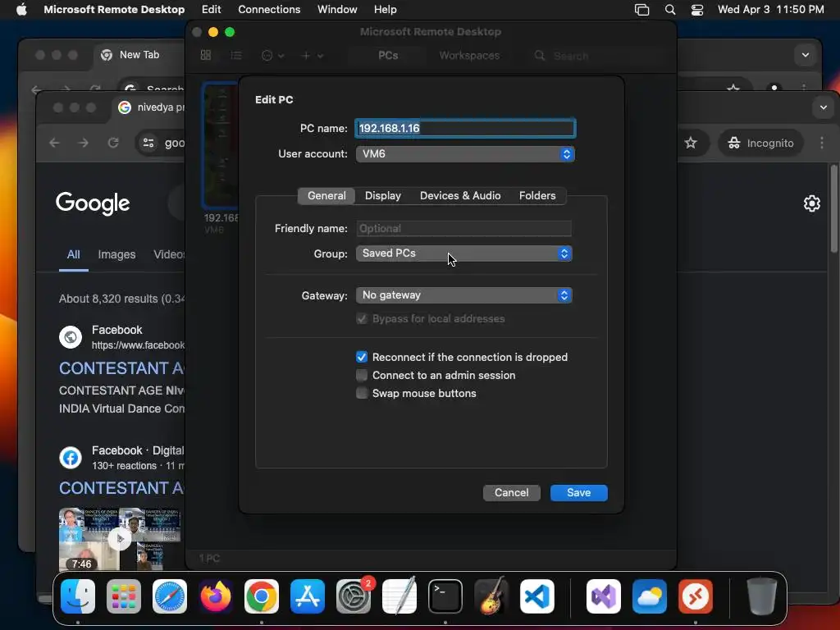Enable Connect to an admin session

coord(362,375)
